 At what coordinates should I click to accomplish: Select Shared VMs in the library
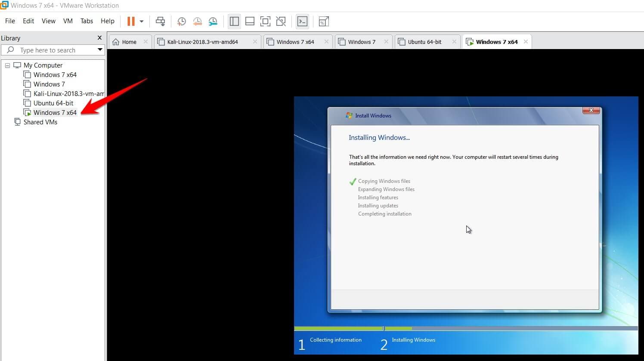click(x=40, y=122)
